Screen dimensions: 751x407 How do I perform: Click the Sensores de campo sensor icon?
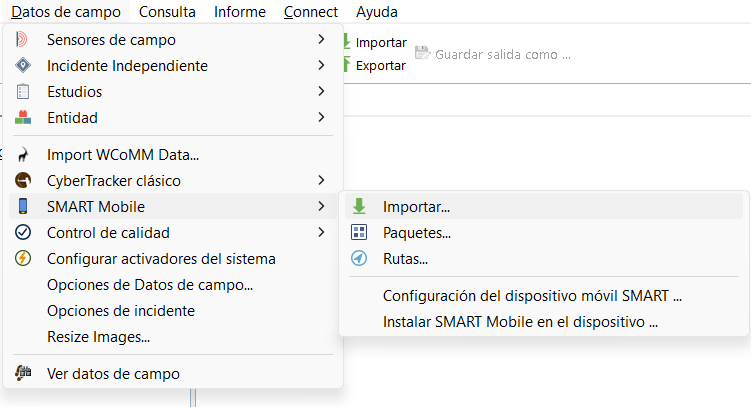pos(23,40)
